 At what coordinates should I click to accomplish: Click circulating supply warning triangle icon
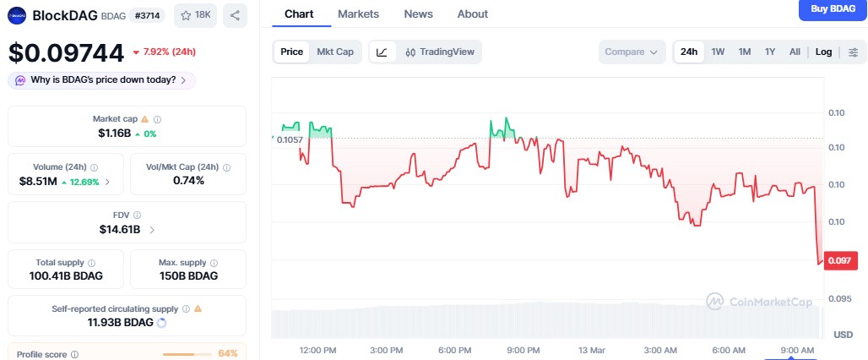[198, 309]
